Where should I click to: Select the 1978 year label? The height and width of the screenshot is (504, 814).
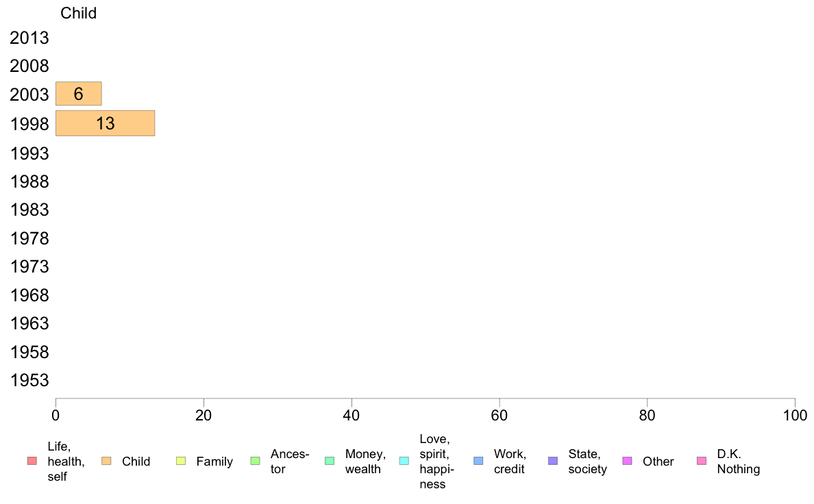pos(29,239)
